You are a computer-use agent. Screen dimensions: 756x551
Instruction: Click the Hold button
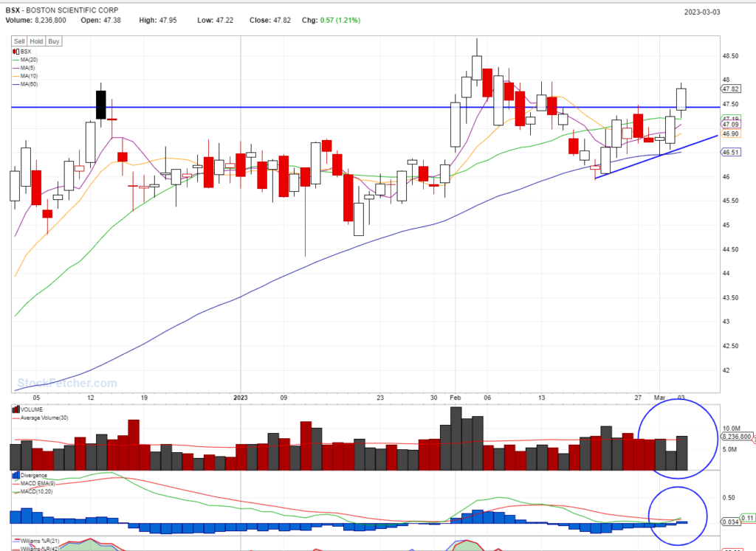[36, 41]
